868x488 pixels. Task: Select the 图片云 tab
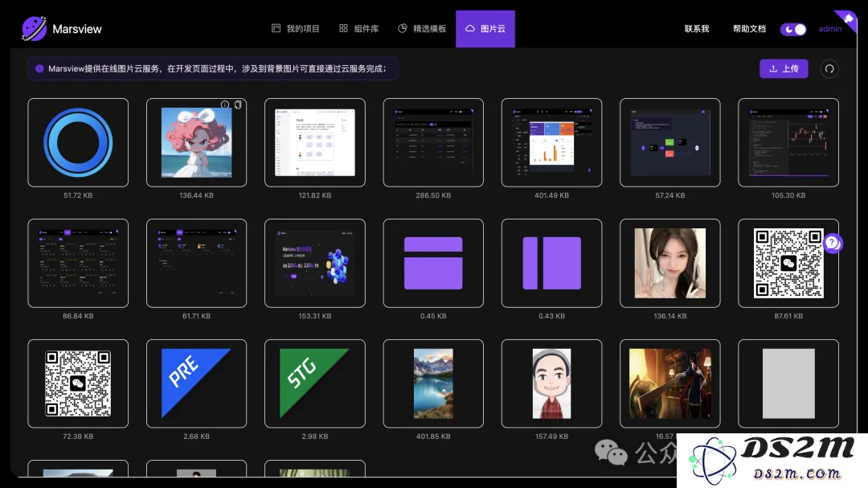click(x=485, y=29)
